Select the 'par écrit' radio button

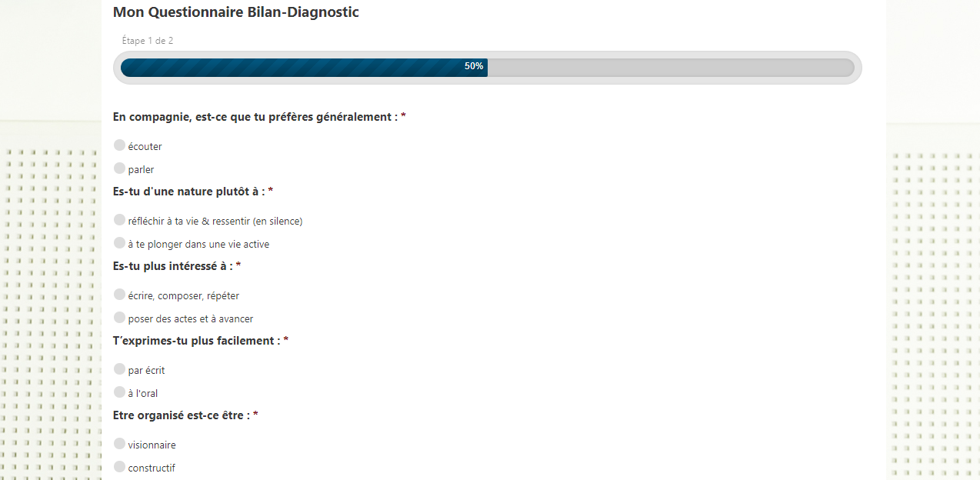tap(119, 369)
